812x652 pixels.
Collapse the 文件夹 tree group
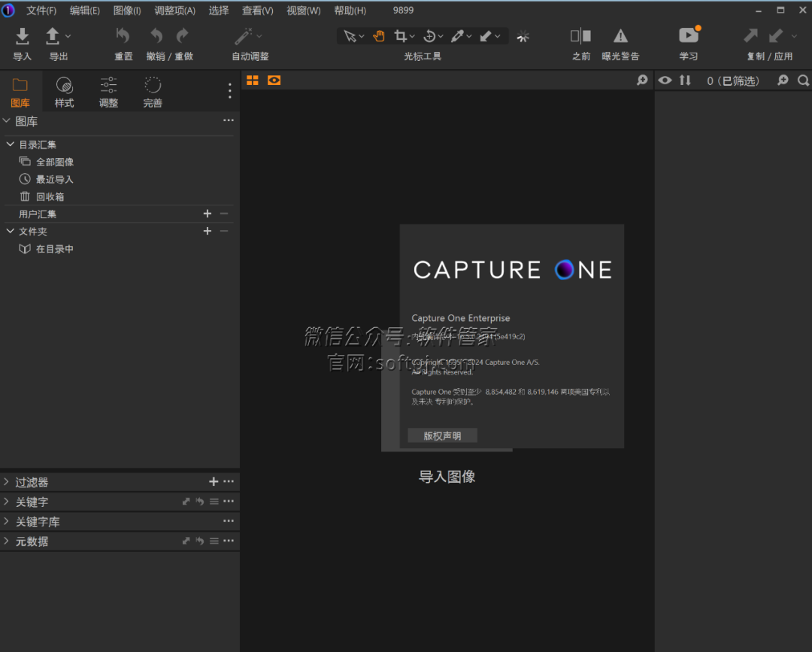pyautogui.click(x=10, y=231)
